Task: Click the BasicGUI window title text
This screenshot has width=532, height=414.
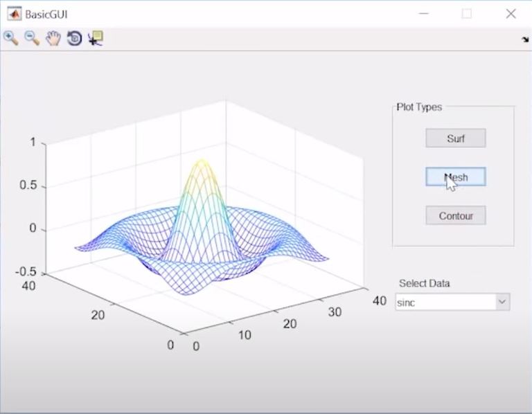Action: click(46, 14)
